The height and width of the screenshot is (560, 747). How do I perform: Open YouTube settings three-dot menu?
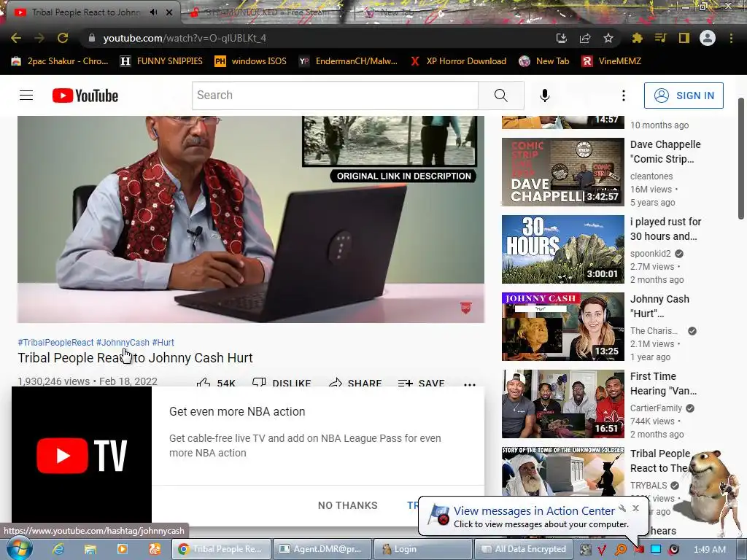[623, 96]
